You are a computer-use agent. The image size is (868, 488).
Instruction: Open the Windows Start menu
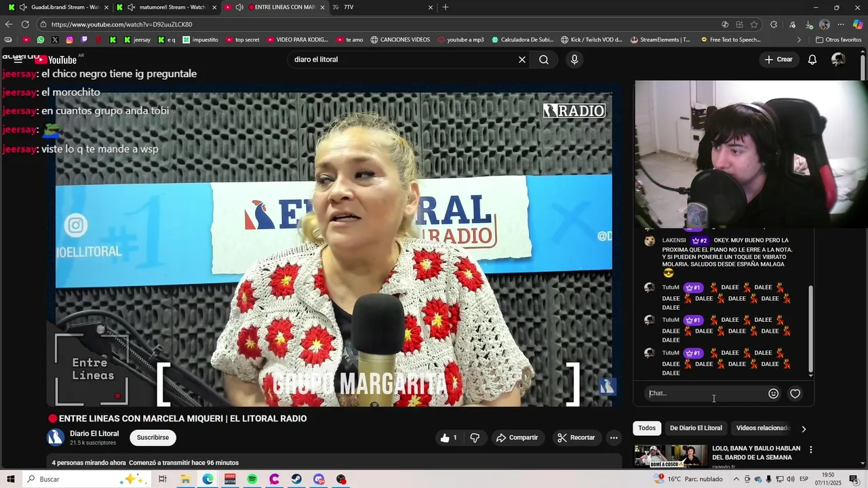10,479
